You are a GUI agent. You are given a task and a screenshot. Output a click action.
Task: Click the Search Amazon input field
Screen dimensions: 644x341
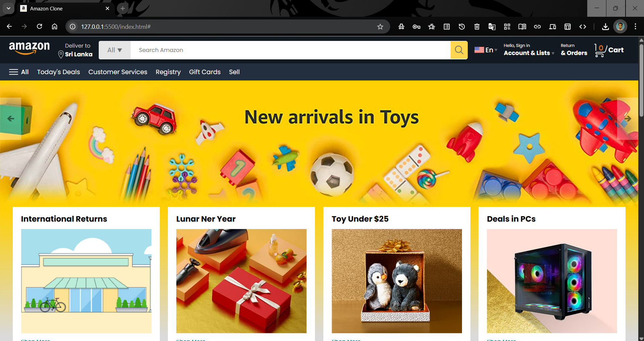point(290,50)
